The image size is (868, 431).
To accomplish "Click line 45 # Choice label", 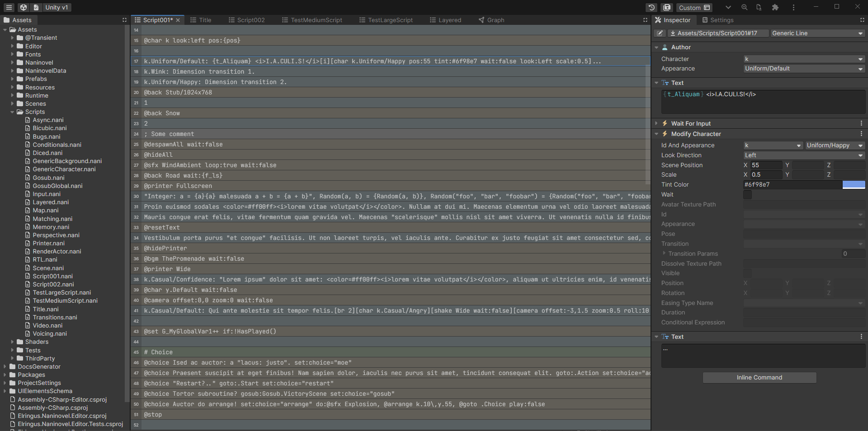I will pos(391,352).
